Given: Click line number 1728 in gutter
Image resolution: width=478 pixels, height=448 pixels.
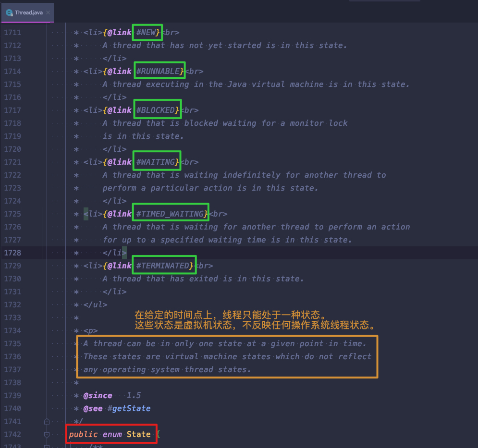Looking at the screenshot, I should pyautogui.click(x=12, y=253).
